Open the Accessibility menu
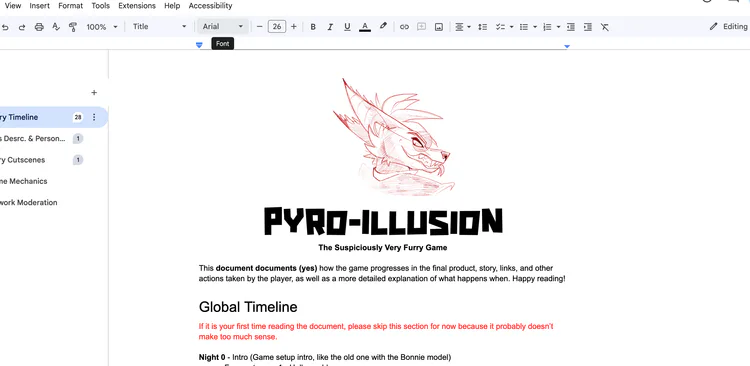The height and width of the screenshot is (366, 750). [210, 6]
